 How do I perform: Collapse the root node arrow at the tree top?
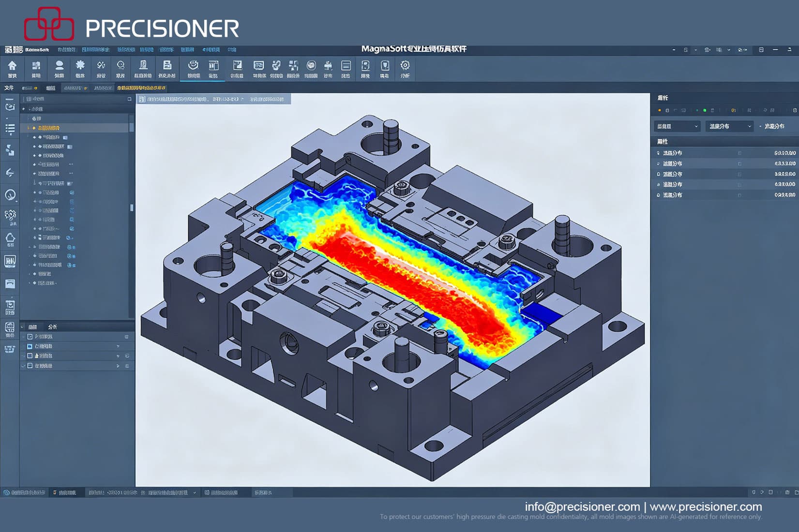tap(23, 109)
